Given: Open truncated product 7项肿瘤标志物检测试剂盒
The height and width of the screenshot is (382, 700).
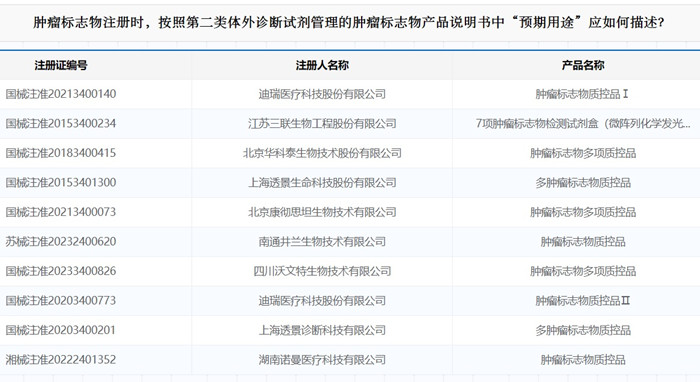Looking at the screenshot, I should [x=583, y=124].
